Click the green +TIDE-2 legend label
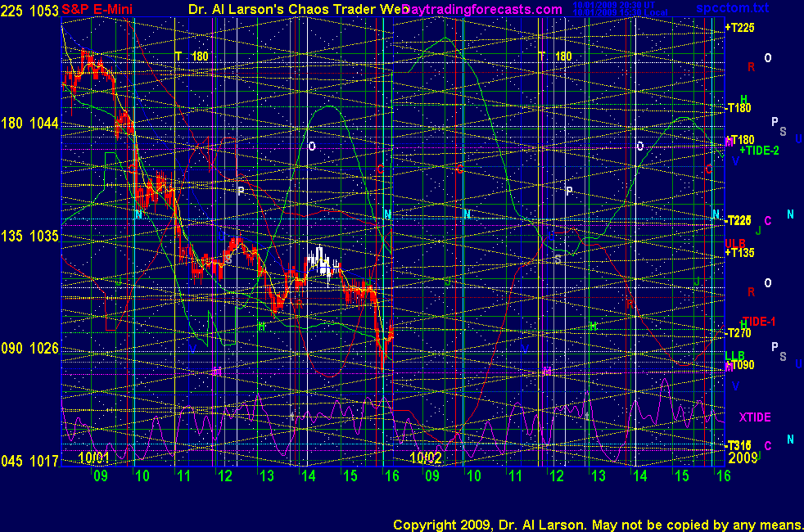This screenshot has width=804, height=532. coord(760,150)
